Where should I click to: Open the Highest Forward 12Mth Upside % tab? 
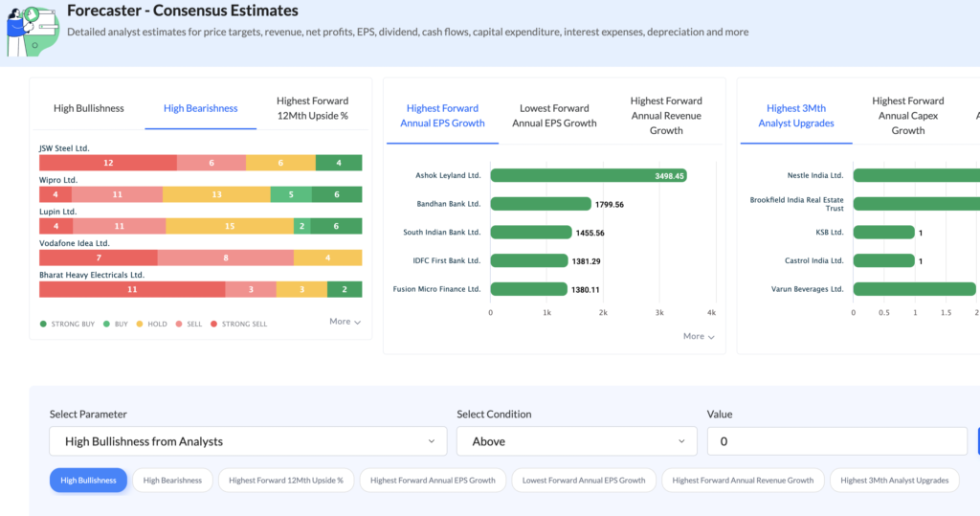point(313,108)
